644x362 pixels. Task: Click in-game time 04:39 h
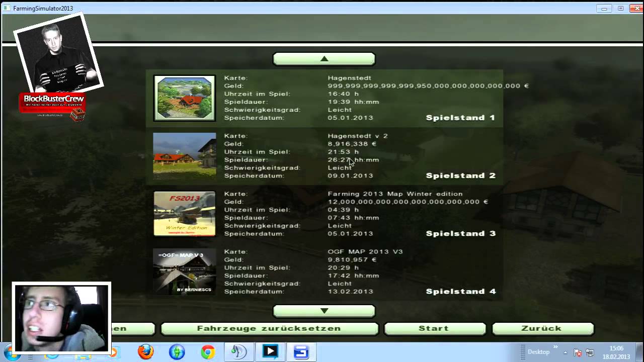coord(343,210)
